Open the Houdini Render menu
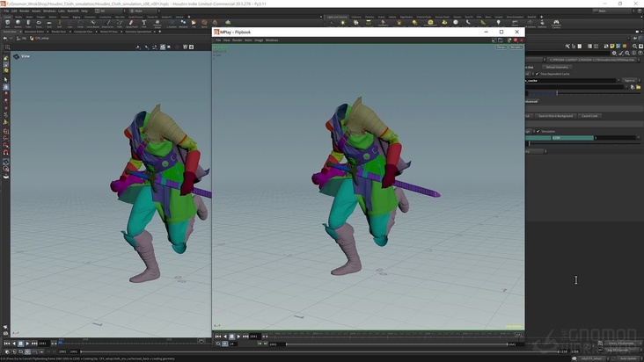This screenshot has width=644, height=362. pos(25,11)
